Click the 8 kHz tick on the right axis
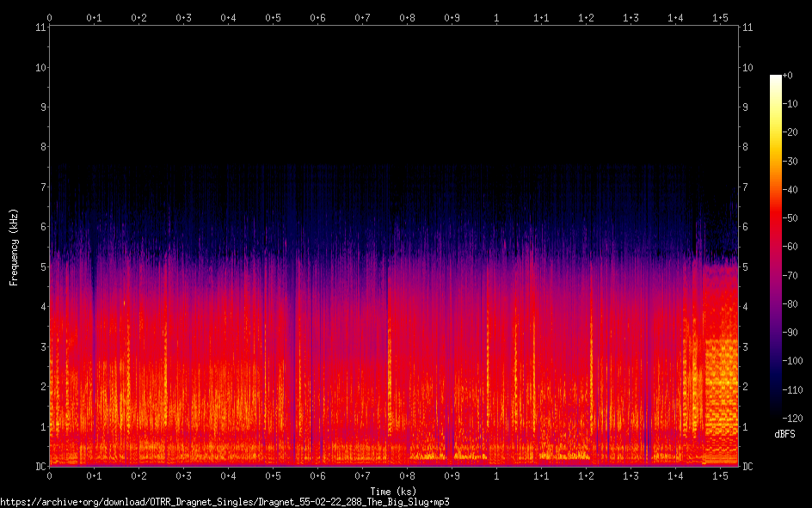The height and width of the screenshot is (508, 812). (x=746, y=147)
